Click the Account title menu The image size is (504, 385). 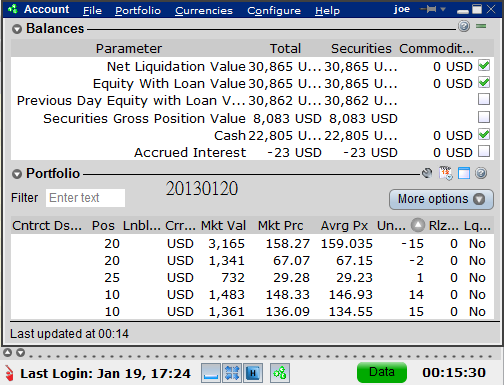pyautogui.click(x=46, y=9)
